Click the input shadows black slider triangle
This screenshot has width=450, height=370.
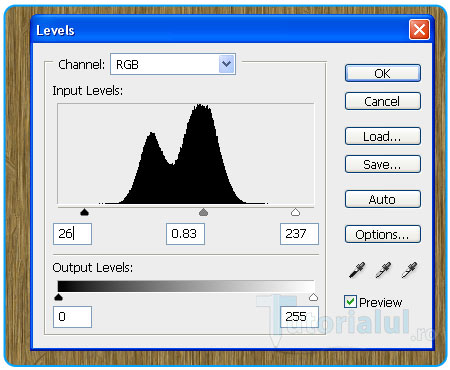[x=84, y=212]
